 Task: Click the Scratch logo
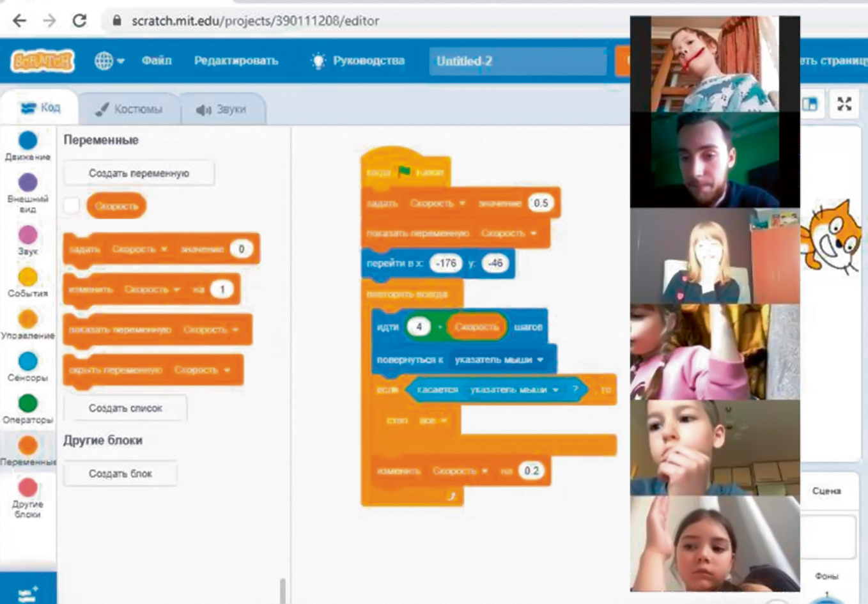pyautogui.click(x=42, y=61)
